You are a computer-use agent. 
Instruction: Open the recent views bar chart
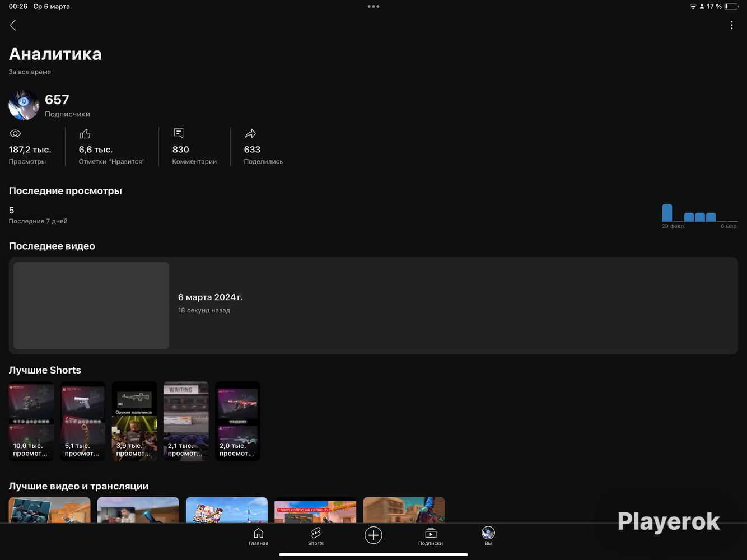700,216
